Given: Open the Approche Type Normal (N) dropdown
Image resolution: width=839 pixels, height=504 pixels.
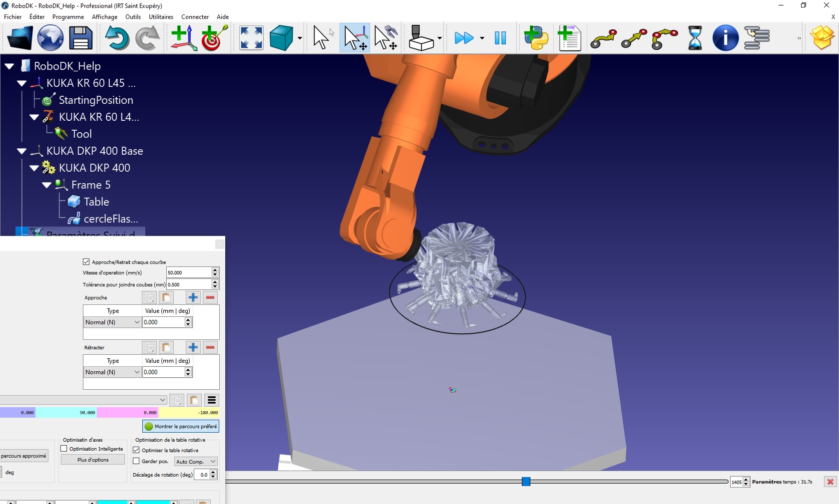Looking at the screenshot, I should 112,322.
